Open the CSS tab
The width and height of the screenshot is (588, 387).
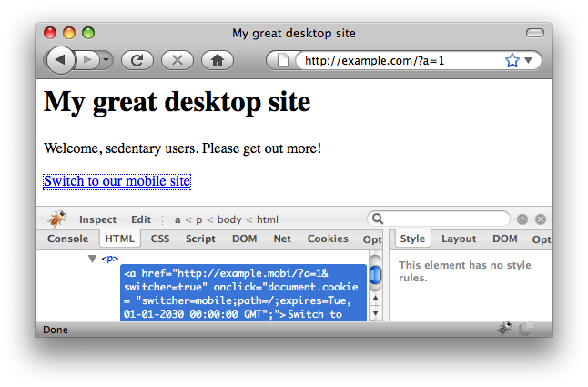pyautogui.click(x=160, y=239)
